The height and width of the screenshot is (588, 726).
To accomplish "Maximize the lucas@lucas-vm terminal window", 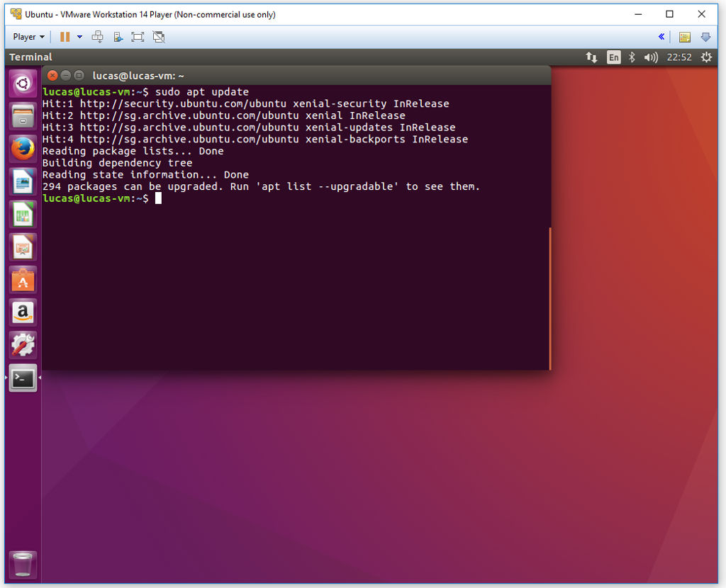I will tap(79, 75).
